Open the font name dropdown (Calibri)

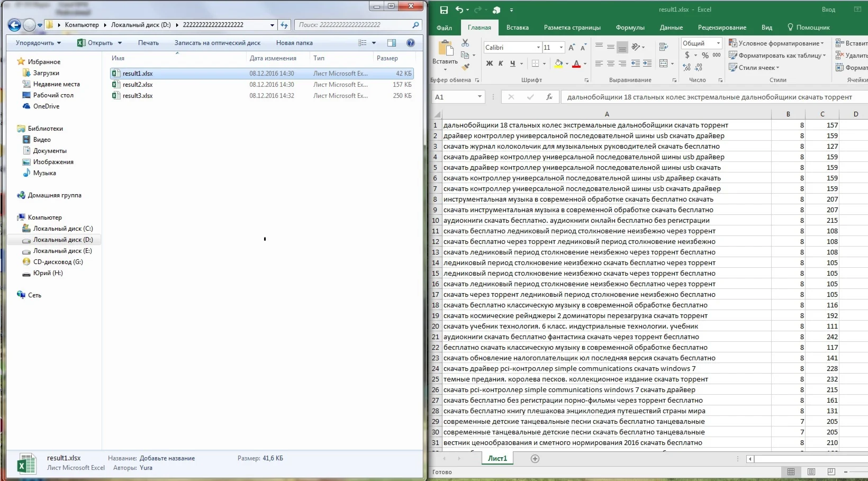pos(538,48)
